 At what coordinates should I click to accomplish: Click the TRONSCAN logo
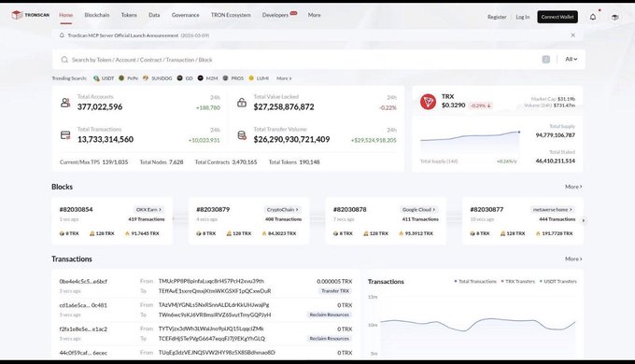tap(31, 15)
